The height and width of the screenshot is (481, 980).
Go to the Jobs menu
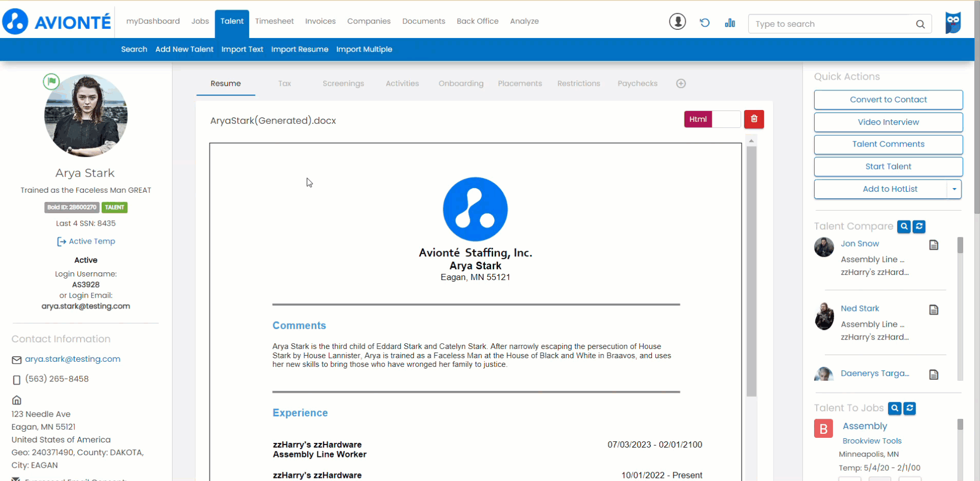[200, 21]
